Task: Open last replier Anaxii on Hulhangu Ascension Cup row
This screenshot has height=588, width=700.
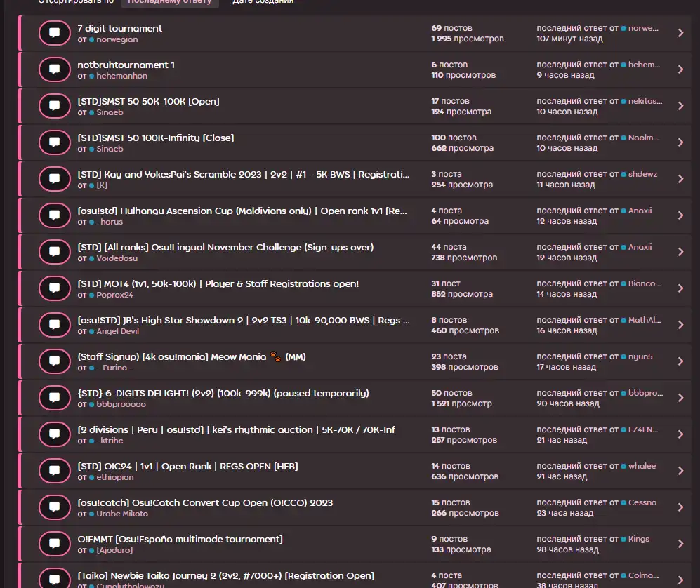Action: [x=640, y=211]
